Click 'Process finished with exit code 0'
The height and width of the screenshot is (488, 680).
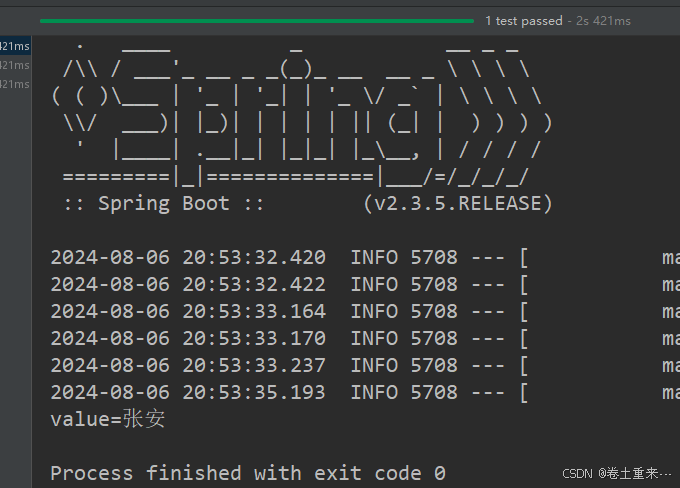[248, 473]
